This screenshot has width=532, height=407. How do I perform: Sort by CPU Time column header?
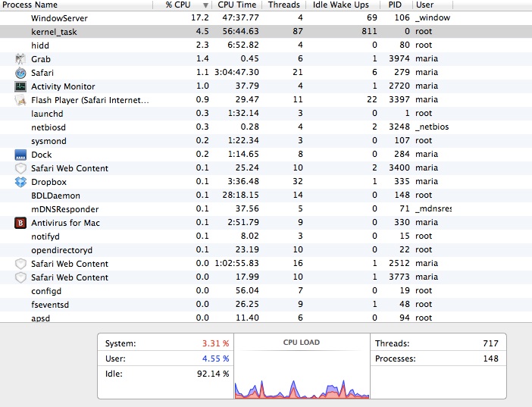click(x=236, y=5)
